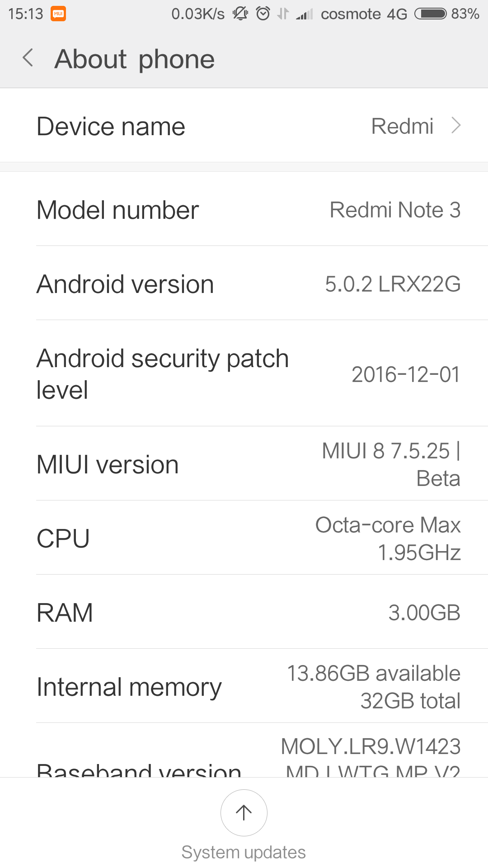Open the Device name row
This screenshot has height=868, width=488.
(x=244, y=126)
